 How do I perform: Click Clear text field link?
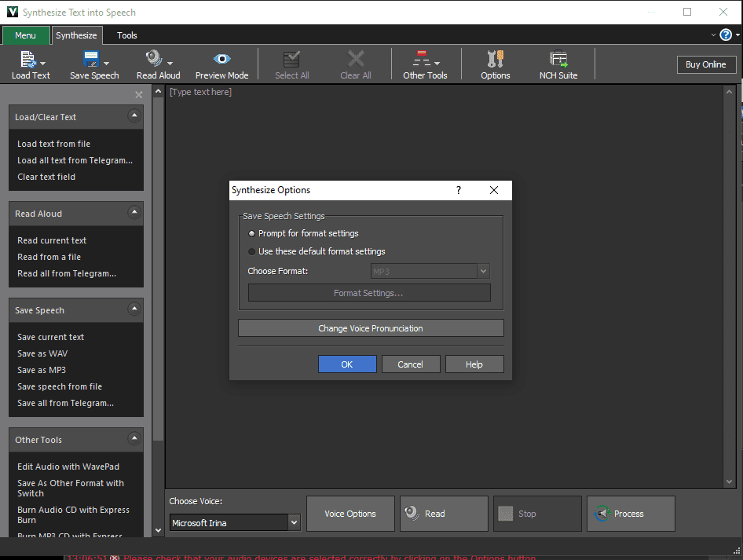tap(46, 178)
